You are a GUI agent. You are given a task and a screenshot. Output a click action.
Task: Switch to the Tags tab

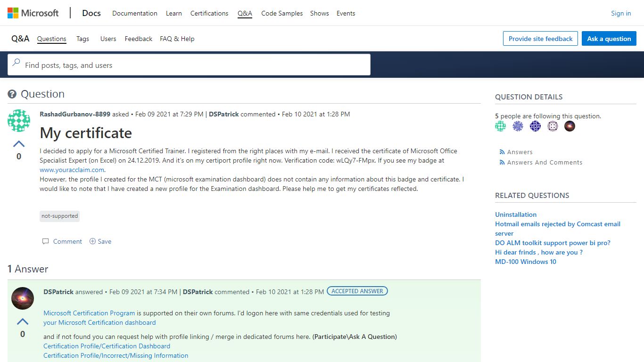(x=83, y=39)
